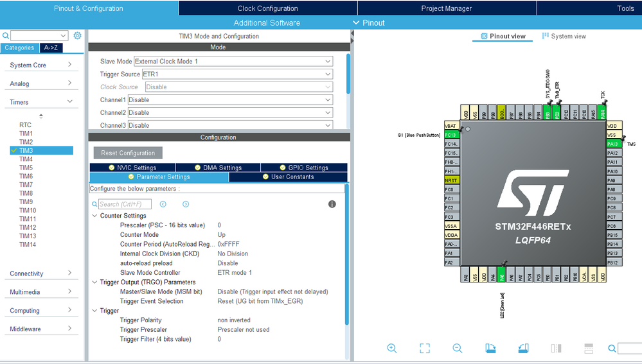The height and width of the screenshot is (364, 642).
Task: Rotate the chip view clockwise
Action: (x=490, y=349)
